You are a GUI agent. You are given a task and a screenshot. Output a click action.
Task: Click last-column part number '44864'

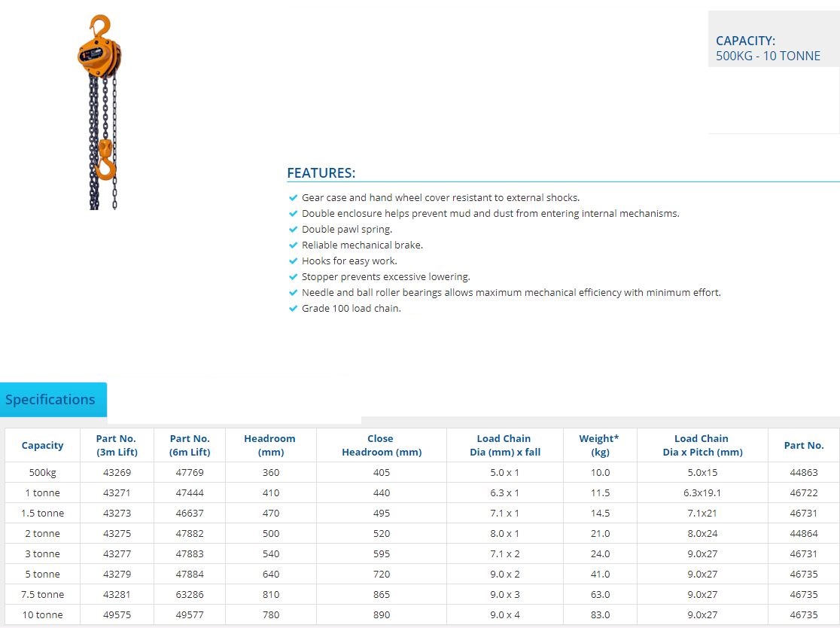click(x=804, y=534)
